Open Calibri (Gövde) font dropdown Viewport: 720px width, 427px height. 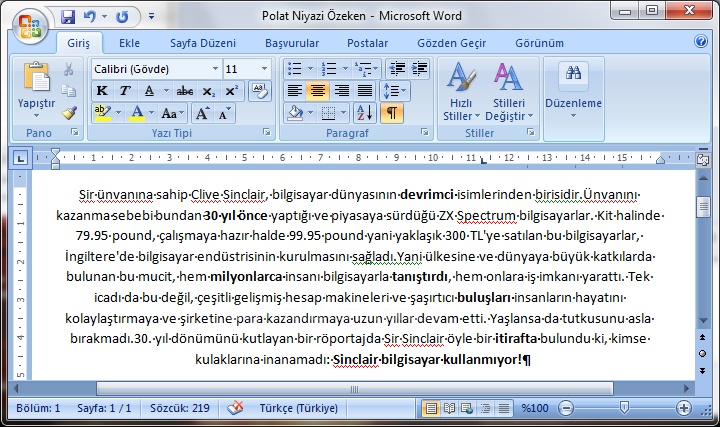click(215, 69)
